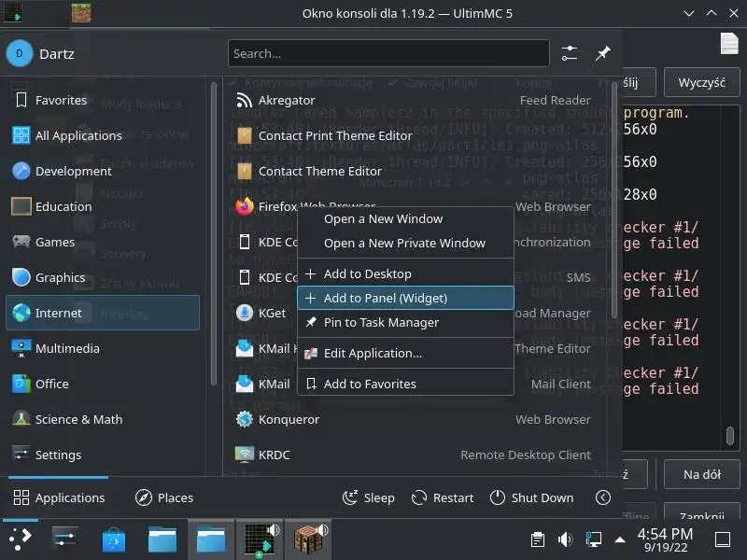This screenshot has width=747, height=560.
Task: Select Add to Panel (Widget)
Action: [405, 298]
